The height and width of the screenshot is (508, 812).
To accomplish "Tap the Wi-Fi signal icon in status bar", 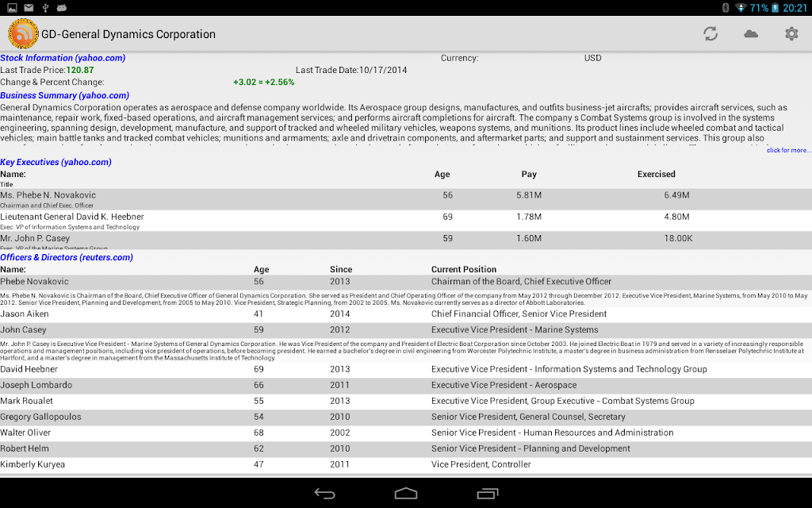I will [741, 8].
